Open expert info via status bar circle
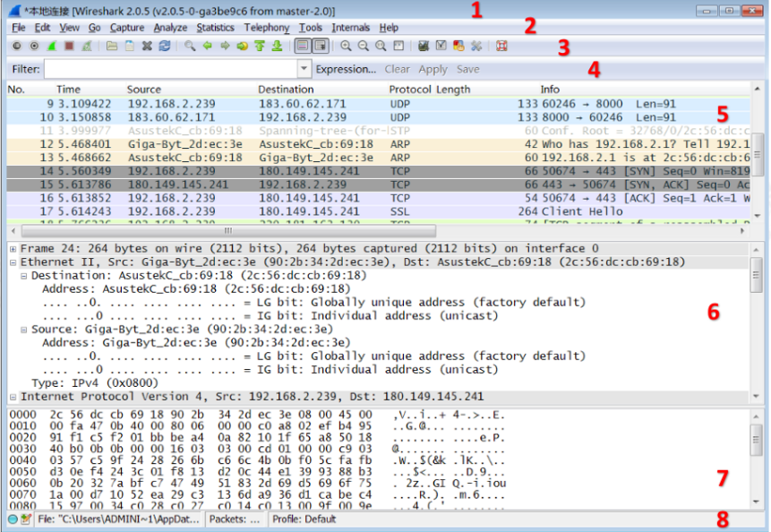771x532 pixels. (13, 519)
